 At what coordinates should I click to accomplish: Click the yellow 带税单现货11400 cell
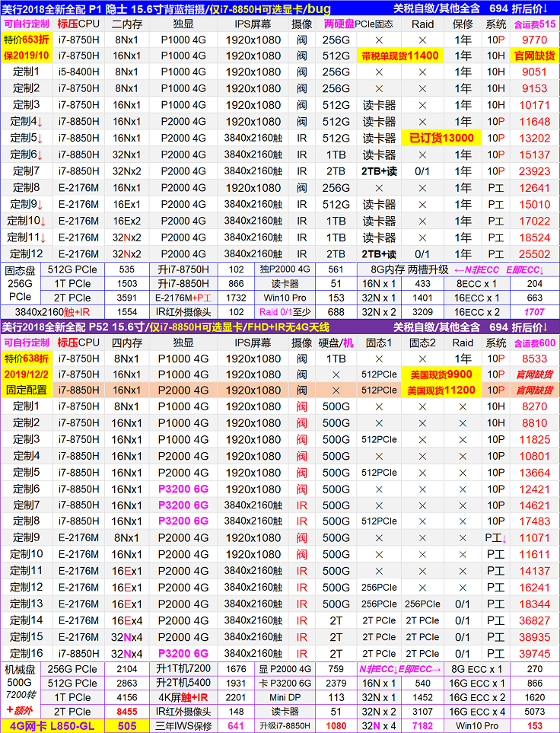coord(400,56)
